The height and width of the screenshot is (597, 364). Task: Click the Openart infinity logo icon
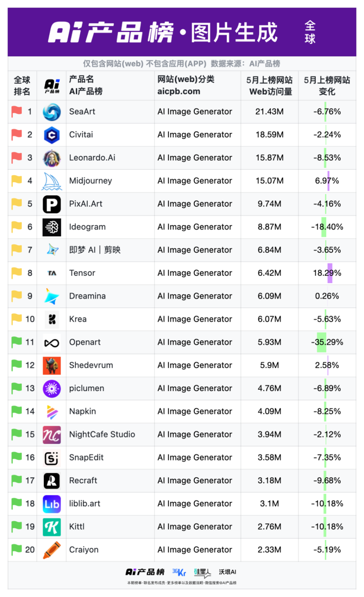tap(52, 342)
